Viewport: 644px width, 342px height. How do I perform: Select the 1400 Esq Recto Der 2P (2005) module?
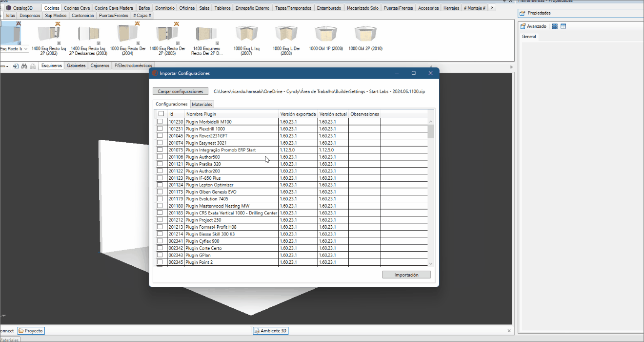[167, 40]
